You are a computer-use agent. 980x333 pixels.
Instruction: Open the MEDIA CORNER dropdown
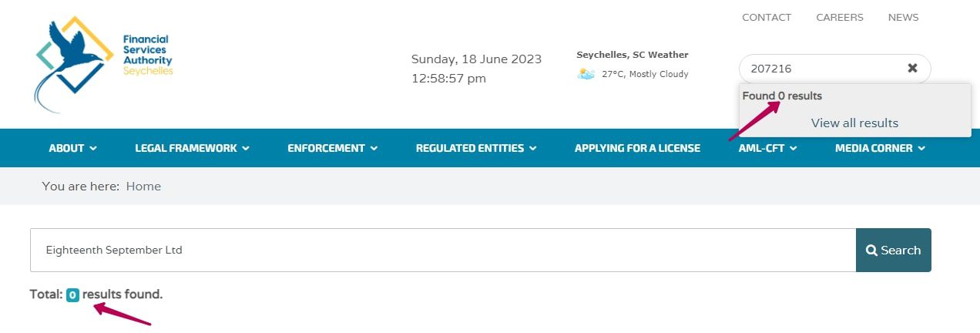pos(880,148)
